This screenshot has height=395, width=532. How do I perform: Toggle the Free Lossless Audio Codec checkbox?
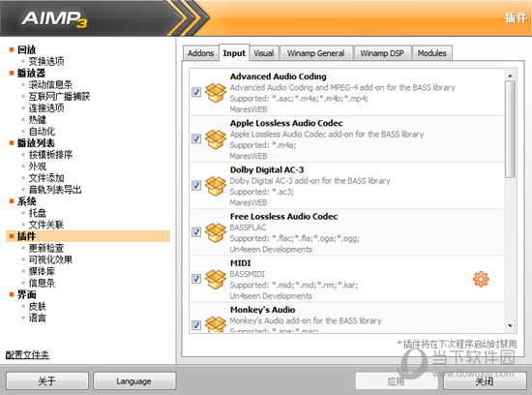point(196,232)
